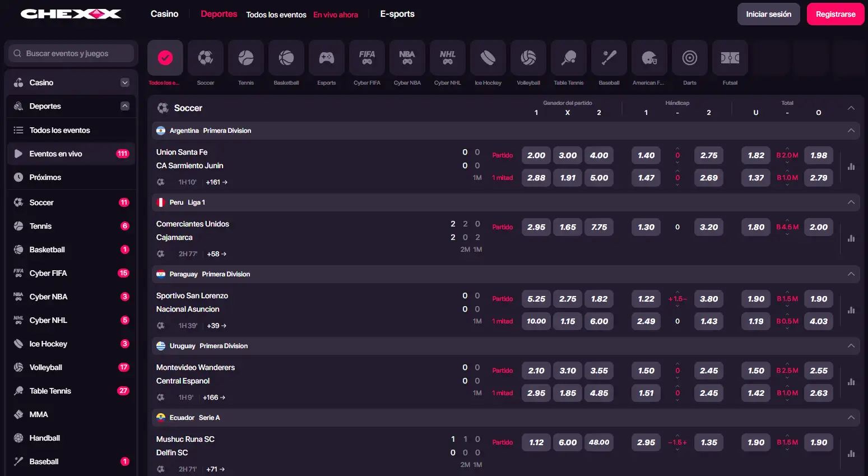Collapse the Peru Liga 1 league
868x476 pixels.
[851, 202]
